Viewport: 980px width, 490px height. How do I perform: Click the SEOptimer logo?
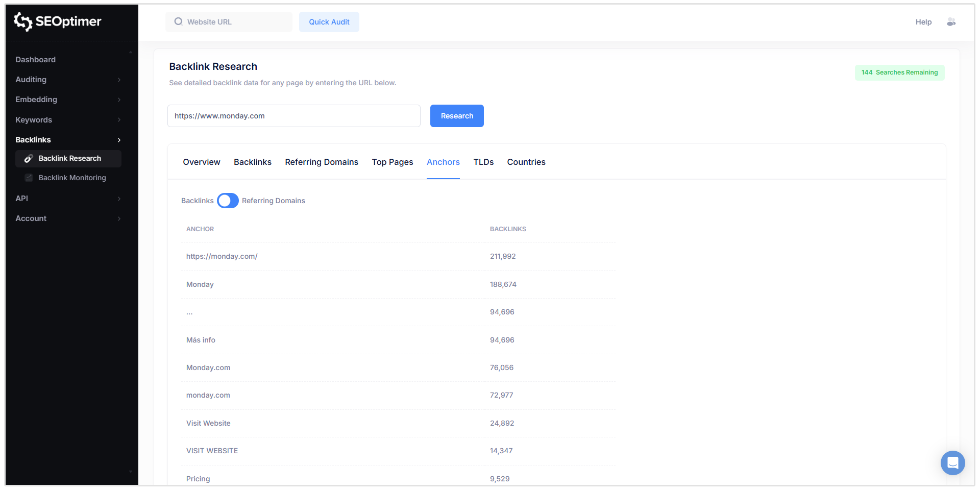coord(57,21)
